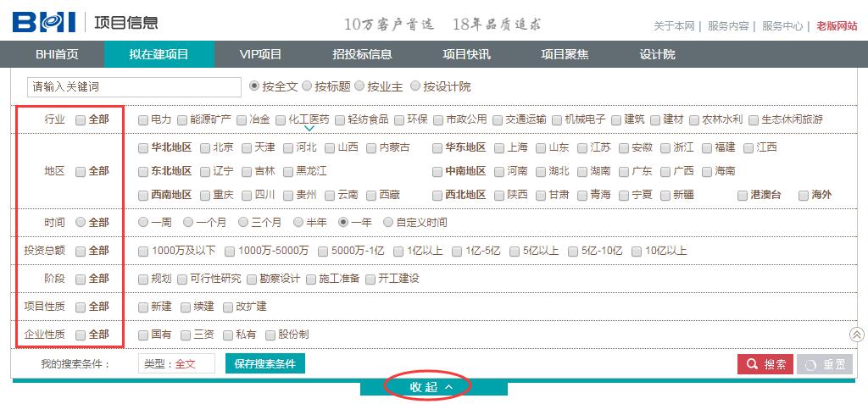The width and height of the screenshot is (868, 404).
Task: Check the 股份制 checkbox
Action: tap(270, 335)
